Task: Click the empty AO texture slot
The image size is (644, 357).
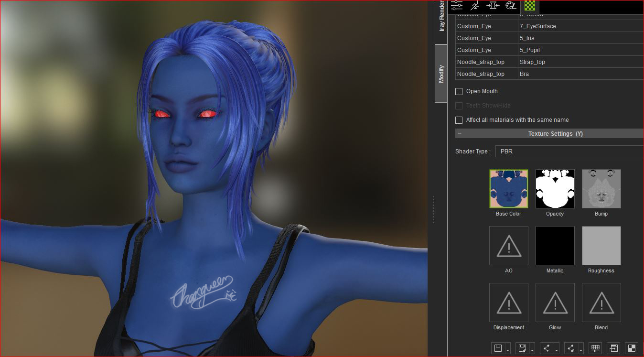Action: click(x=509, y=246)
